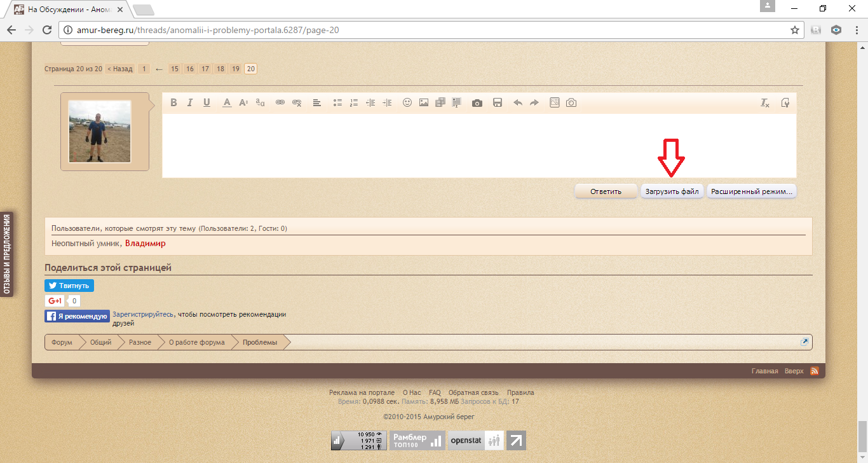Open user avatar photo next to editor

pos(100,132)
